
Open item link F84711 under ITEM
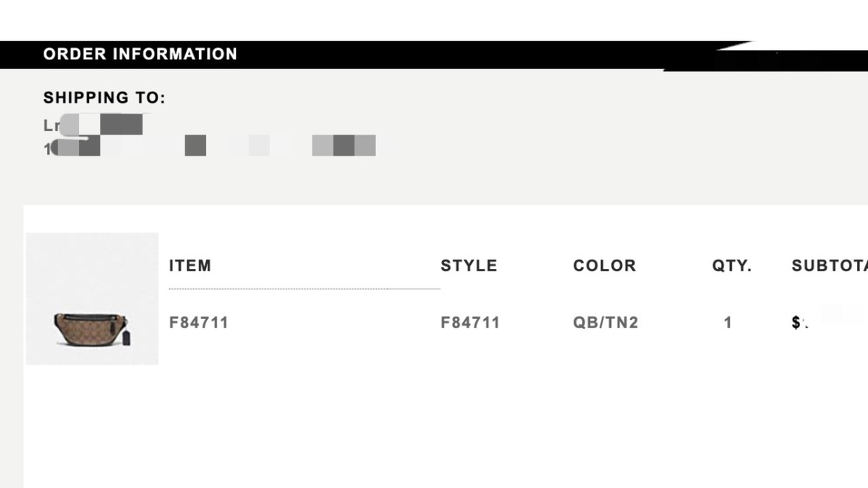tap(198, 322)
